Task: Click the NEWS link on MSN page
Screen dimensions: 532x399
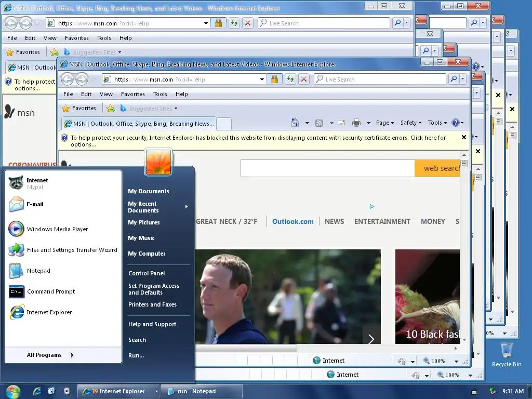Action: [334, 221]
